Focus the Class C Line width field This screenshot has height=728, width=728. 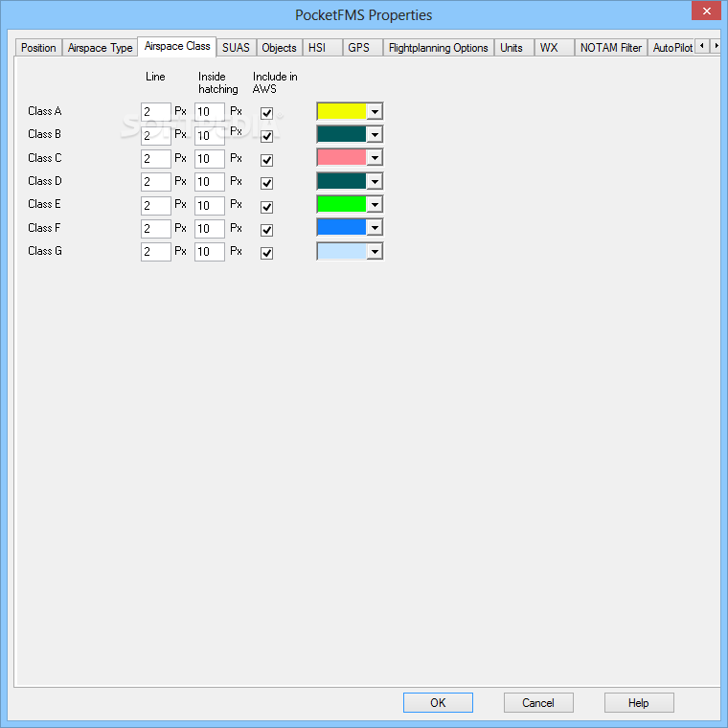point(156,159)
